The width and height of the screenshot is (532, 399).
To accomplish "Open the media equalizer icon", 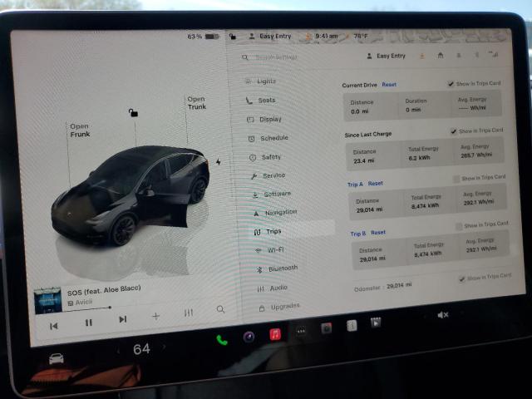I will 189,313.
